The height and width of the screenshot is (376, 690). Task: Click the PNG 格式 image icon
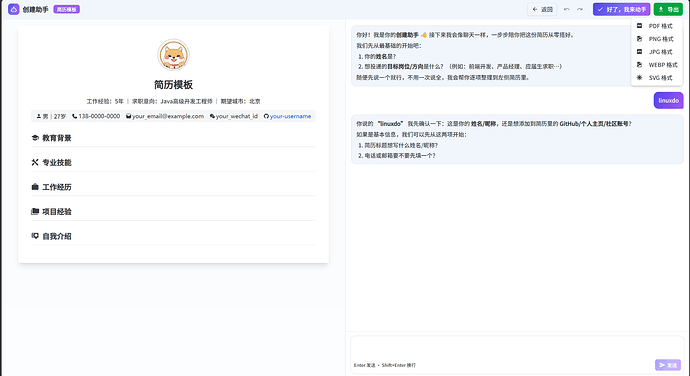(x=639, y=39)
